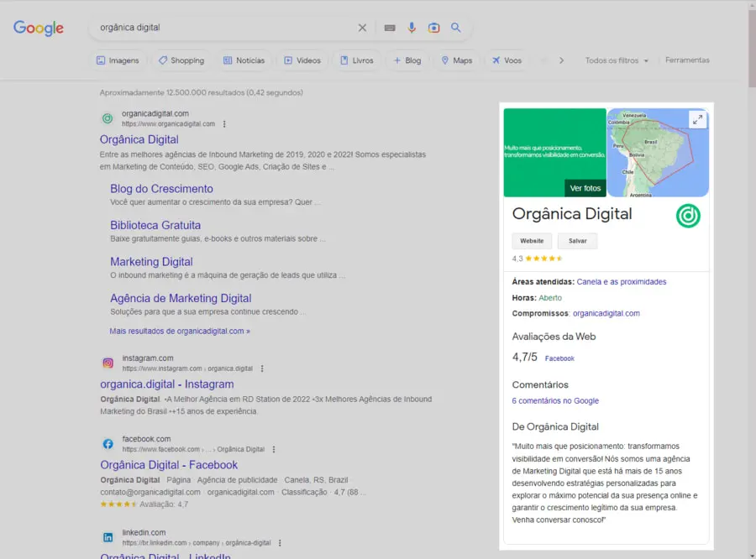Click the LinkedIn favicon next to linkedin.com
The image size is (756, 559).
click(108, 536)
